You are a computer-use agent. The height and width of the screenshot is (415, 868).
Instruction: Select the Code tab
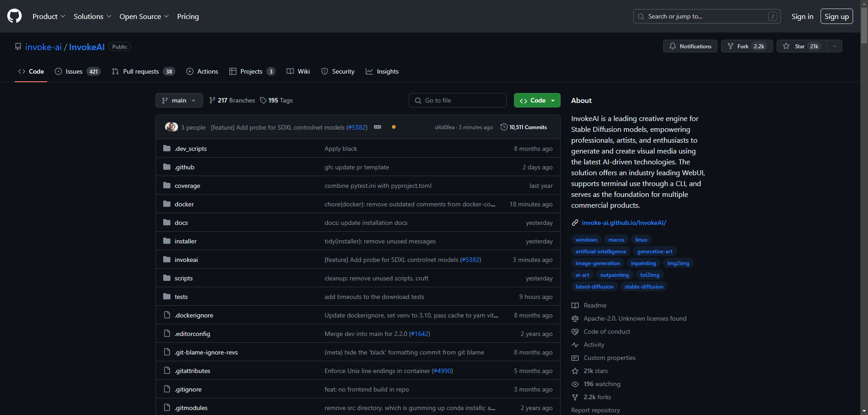coord(31,71)
